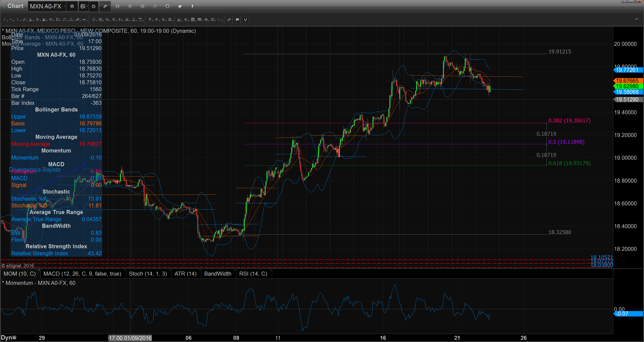The image size is (644, 342).
Task: Select the vertical line drawing tool
Action: click(x=18, y=20)
